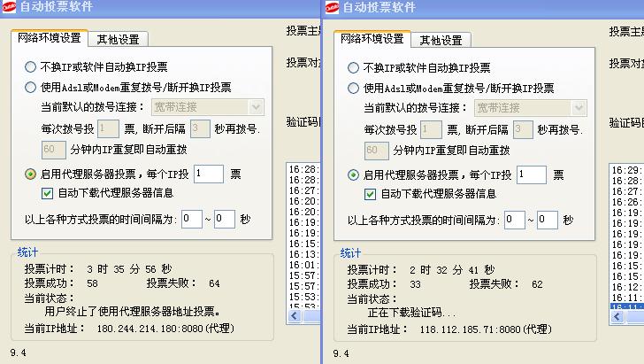This screenshot has width=644, height=364.
Task: Choose 不换IP或软件自动换IP投票 radio in left window
Action: pyautogui.click(x=31, y=67)
